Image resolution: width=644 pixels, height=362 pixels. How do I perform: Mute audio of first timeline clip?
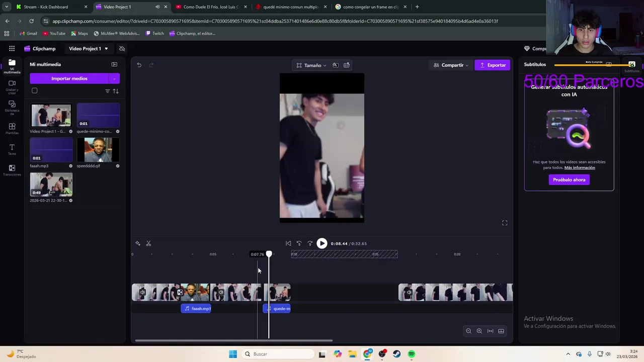142,292
